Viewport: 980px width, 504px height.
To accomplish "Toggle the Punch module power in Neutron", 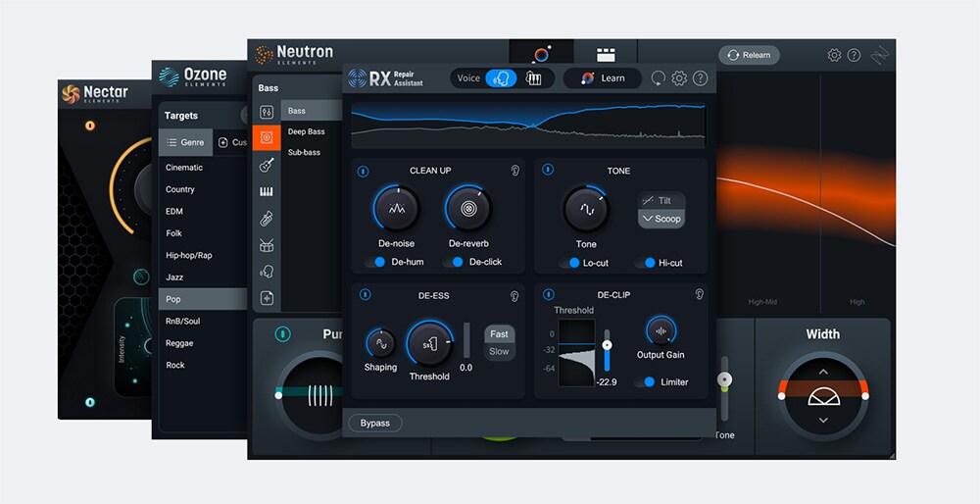I will 282,334.
